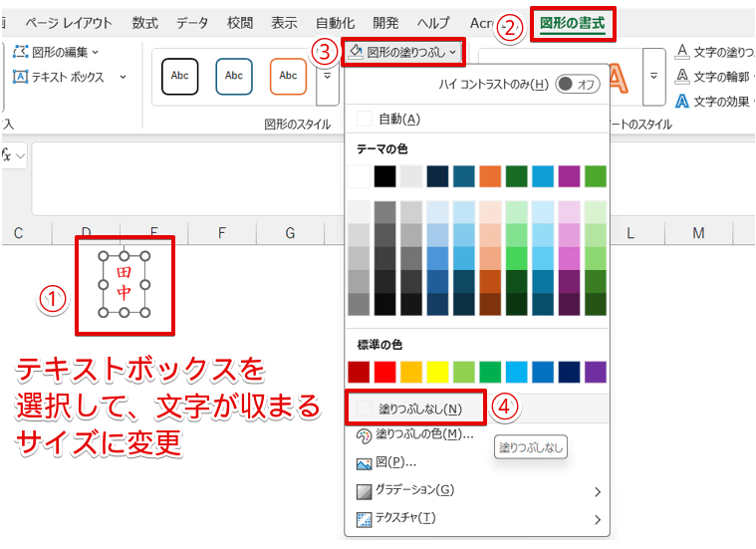Select column F header
This screenshot has width=756, height=549.
222,233
